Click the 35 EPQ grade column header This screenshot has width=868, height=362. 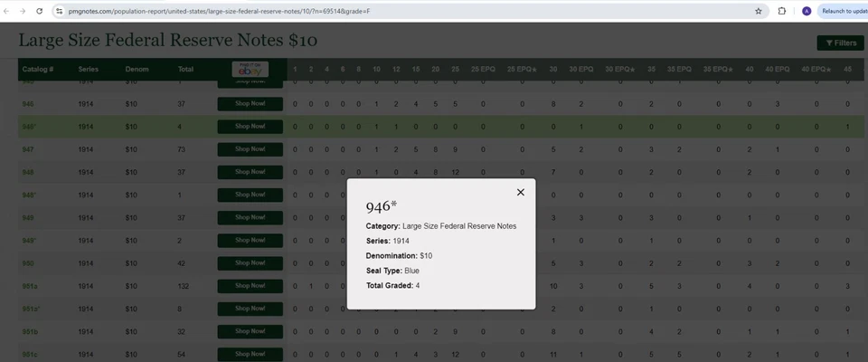point(679,70)
